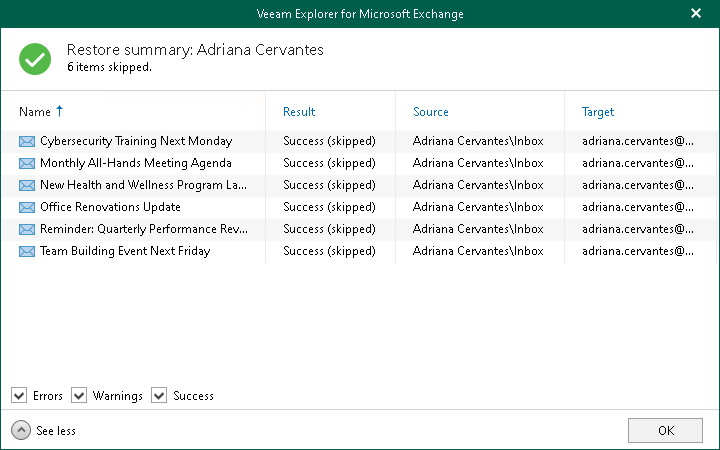Image resolution: width=720 pixels, height=450 pixels.
Task: Disable the Success filter checkbox
Action: 159,396
